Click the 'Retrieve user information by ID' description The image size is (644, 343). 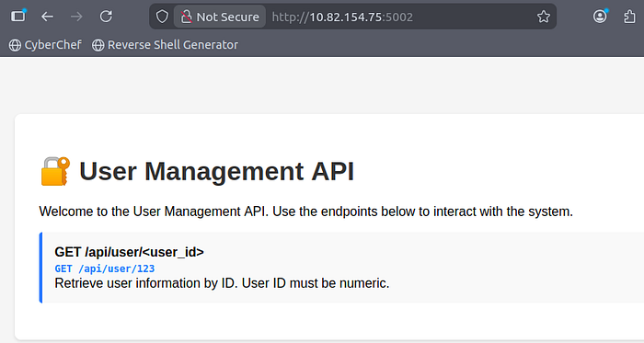click(222, 283)
